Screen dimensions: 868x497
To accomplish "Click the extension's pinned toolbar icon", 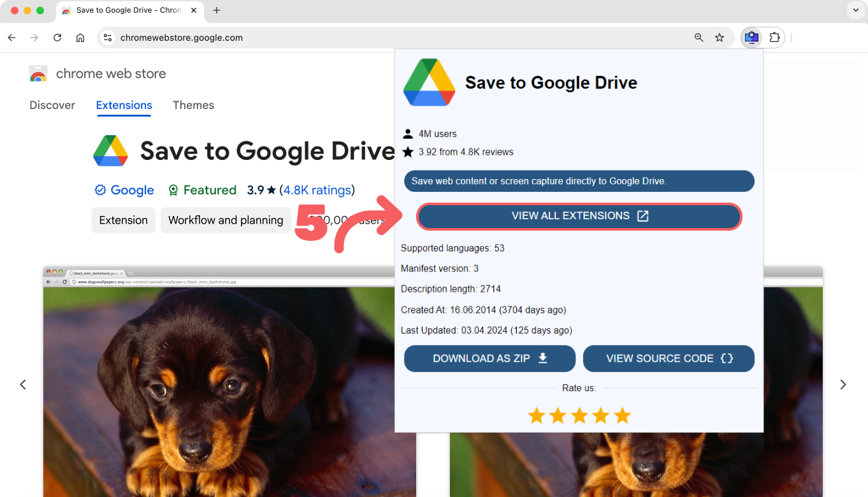I will pos(751,38).
